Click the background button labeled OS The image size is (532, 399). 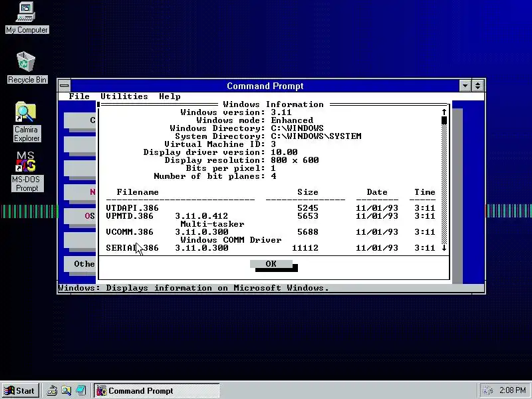pos(80,215)
